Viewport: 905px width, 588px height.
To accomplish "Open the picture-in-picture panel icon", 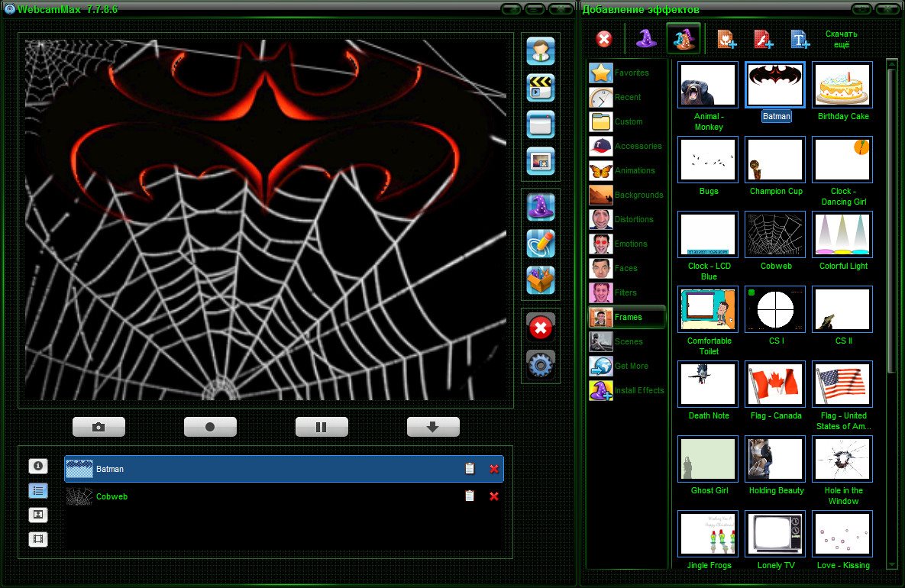I will coord(38,515).
